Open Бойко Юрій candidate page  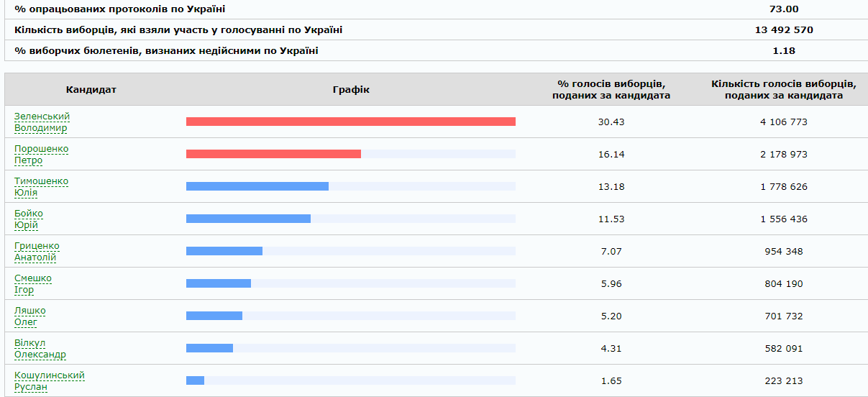click(x=29, y=219)
